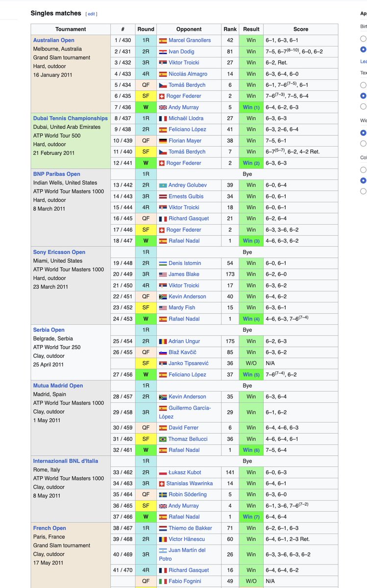Click the Opponent column header
The image size is (367, 588).
[x=189, y=29]
